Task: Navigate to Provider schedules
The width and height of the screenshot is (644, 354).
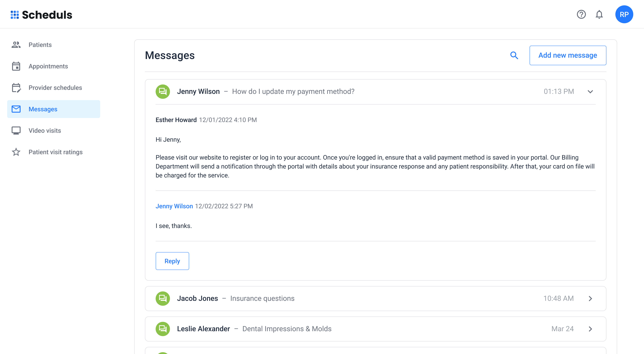Action: click(55, 88)
